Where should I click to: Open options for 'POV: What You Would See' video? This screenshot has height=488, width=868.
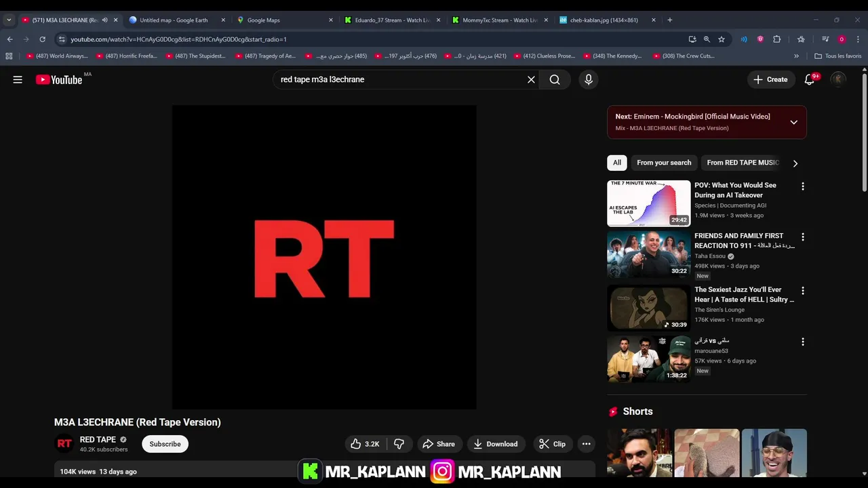point(802,186)
